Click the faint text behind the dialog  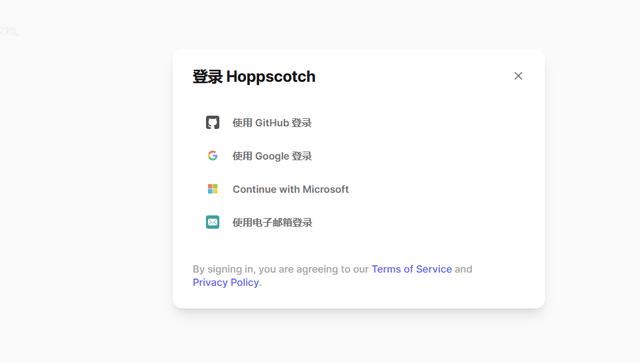coord(9,31)
